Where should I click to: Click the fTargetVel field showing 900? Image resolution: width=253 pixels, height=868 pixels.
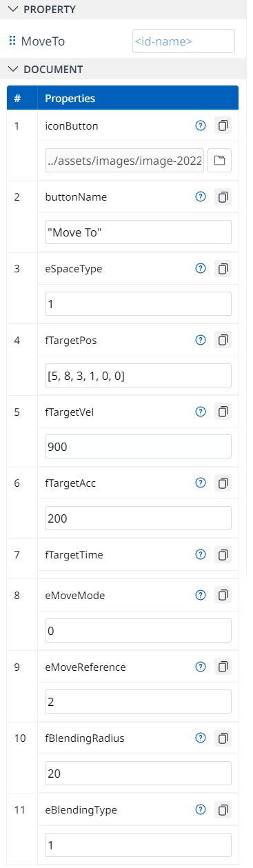pos(138,447)
